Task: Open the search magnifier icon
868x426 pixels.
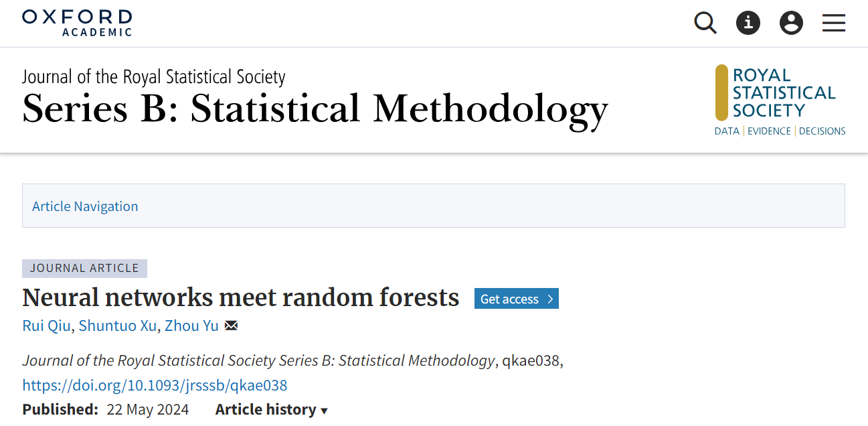Action: (x=705, y=23)
